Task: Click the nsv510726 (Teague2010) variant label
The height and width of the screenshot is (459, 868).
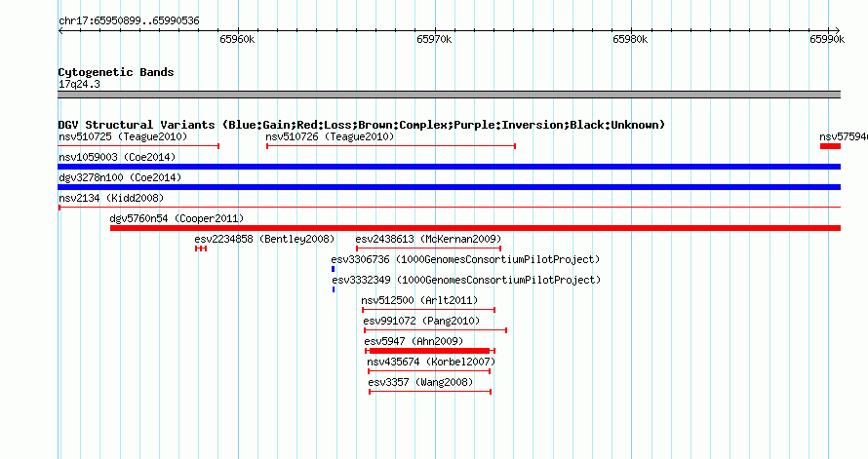Action: [330, 136]
